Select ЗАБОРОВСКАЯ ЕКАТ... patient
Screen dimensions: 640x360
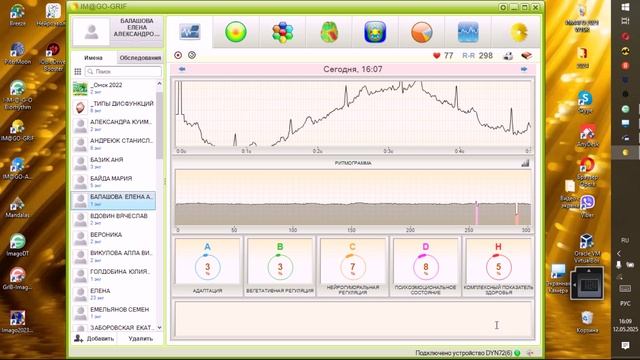click(113, 327)
